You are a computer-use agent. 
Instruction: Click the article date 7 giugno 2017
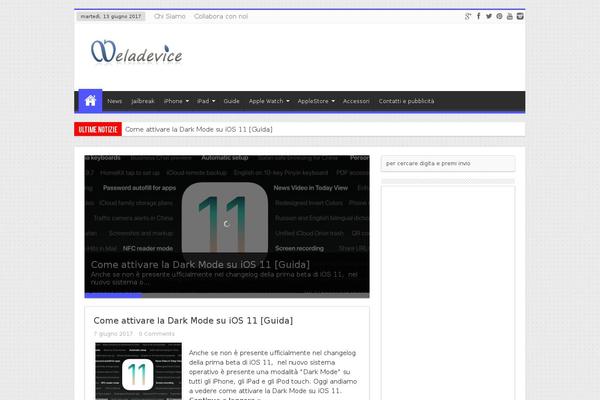click(113, 334)
